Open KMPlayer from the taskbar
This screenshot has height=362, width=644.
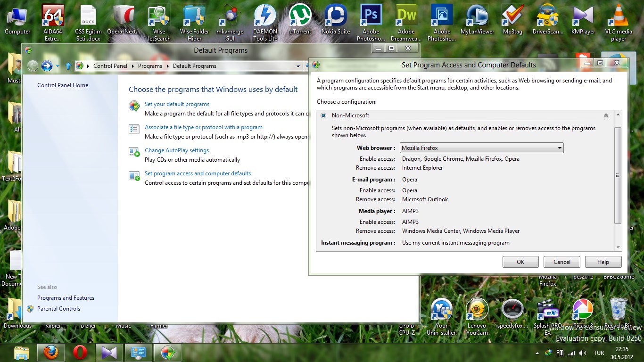pos(109,353)
